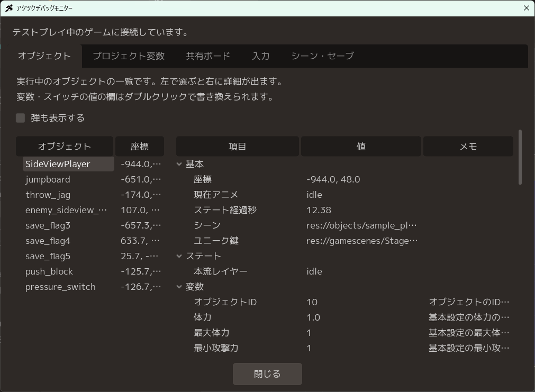Switch to the 入力 tab
Screen dimensions: 535x392
click(x=261, y=56)
